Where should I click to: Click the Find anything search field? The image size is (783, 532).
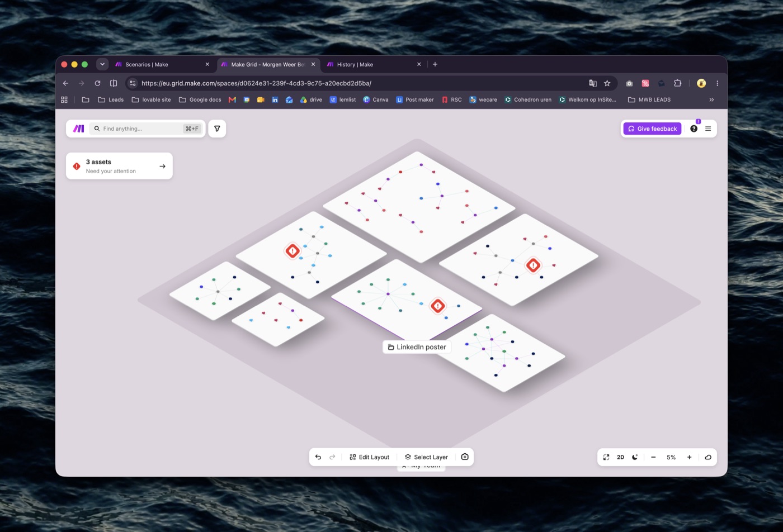click(x=147, y=129)
